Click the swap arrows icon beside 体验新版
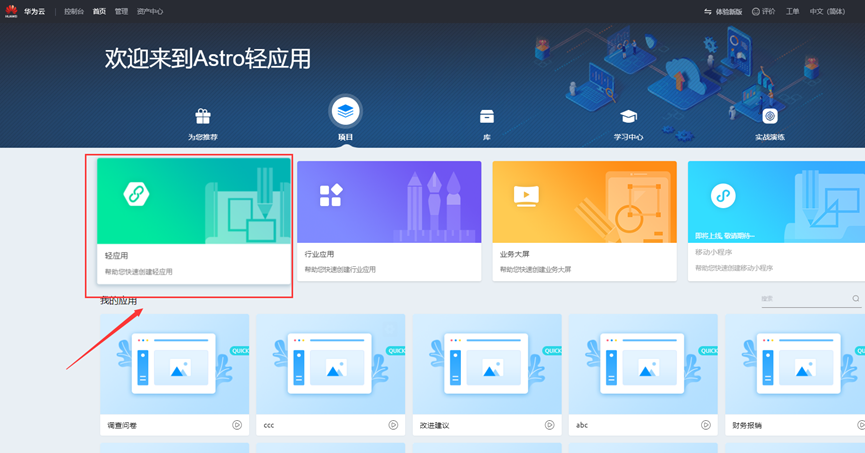The height and width of the screenshot is (453, 865). pyautogui.click(x=708, y=12)
